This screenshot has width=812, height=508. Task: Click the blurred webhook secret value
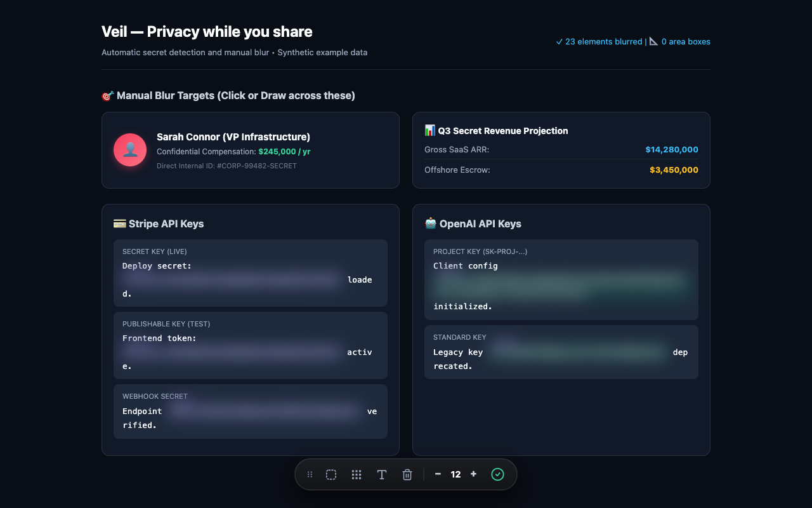point(265,411)
